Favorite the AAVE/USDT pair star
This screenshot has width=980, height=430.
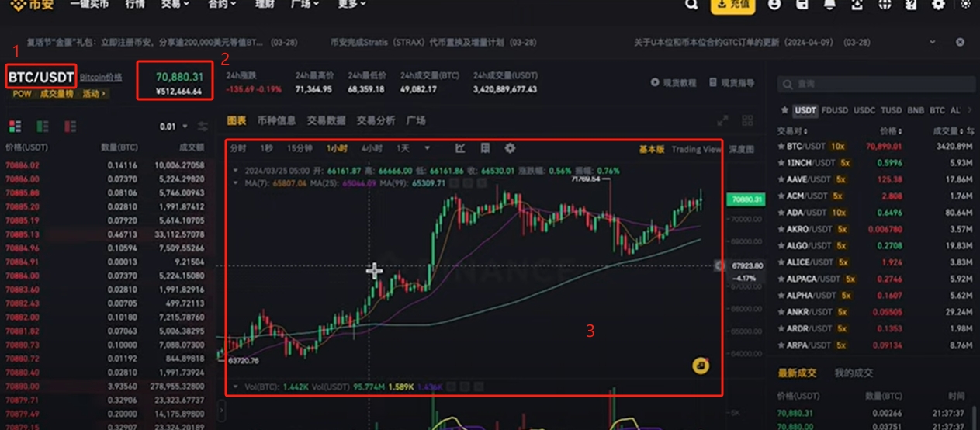coord(781,179)
